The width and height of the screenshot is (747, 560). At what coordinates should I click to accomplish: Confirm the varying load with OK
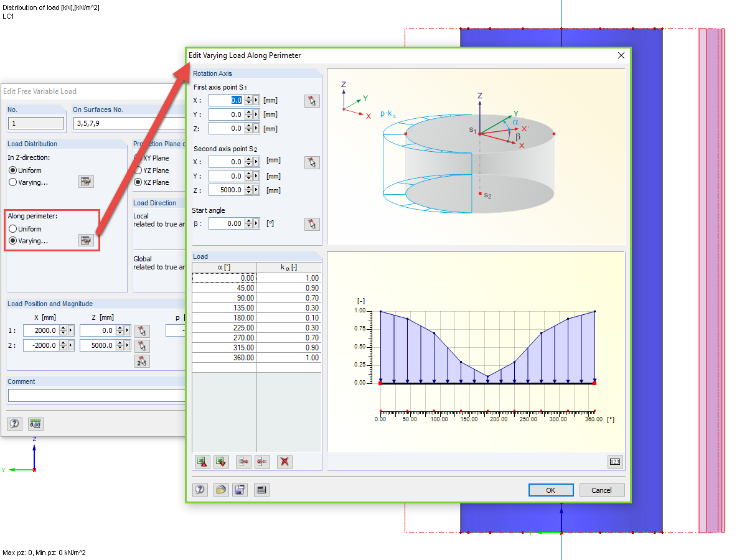pyautogui.click(x=550, y=490)
